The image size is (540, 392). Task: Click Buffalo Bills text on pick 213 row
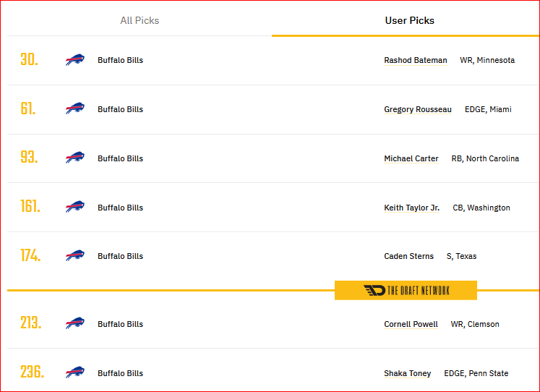click(120, 324)
